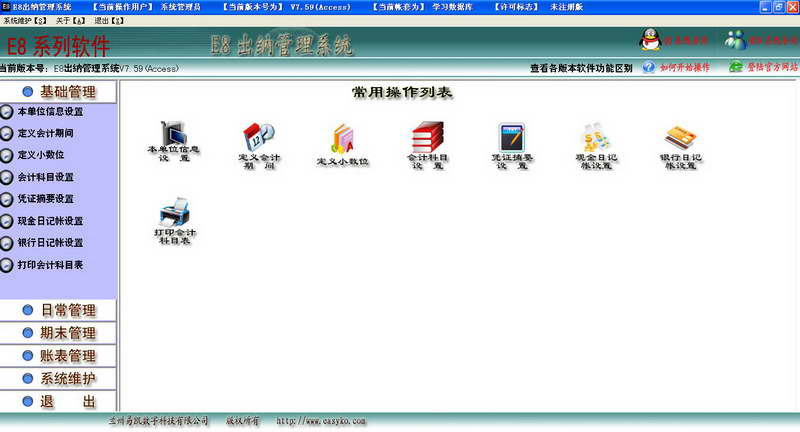Click the 如何开始操作 help link
This screenshot has height=432, width=800.
684,68
